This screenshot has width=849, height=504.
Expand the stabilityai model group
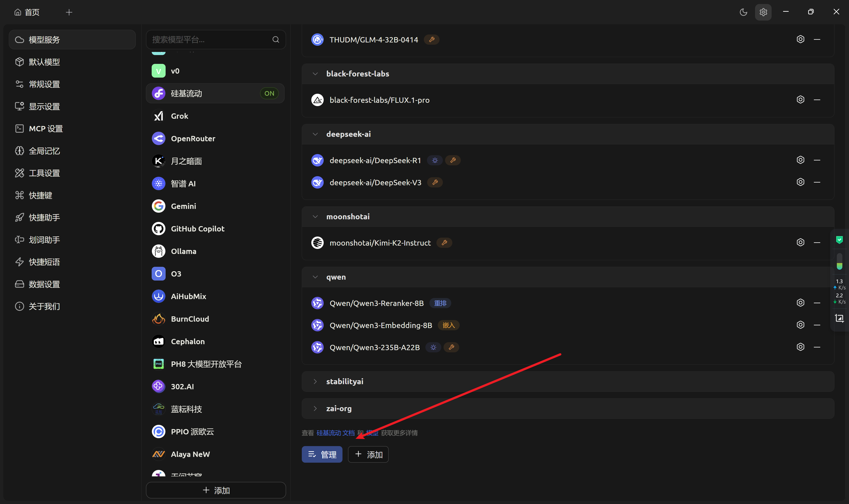tap(315, 381)
